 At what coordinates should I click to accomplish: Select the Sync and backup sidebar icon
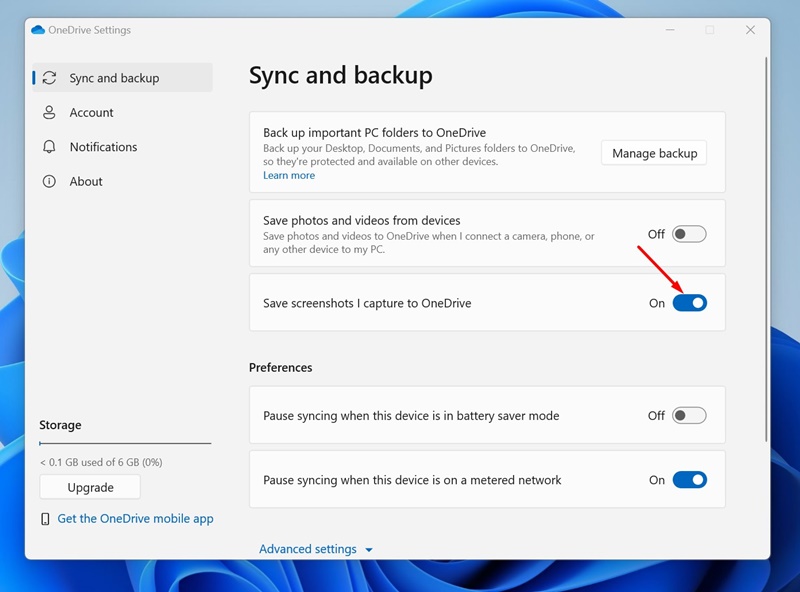point(49,77)
